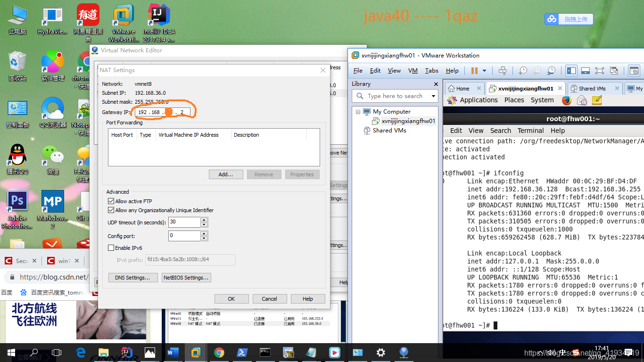Open PowerShell from the taskbar

pos(242,352)
